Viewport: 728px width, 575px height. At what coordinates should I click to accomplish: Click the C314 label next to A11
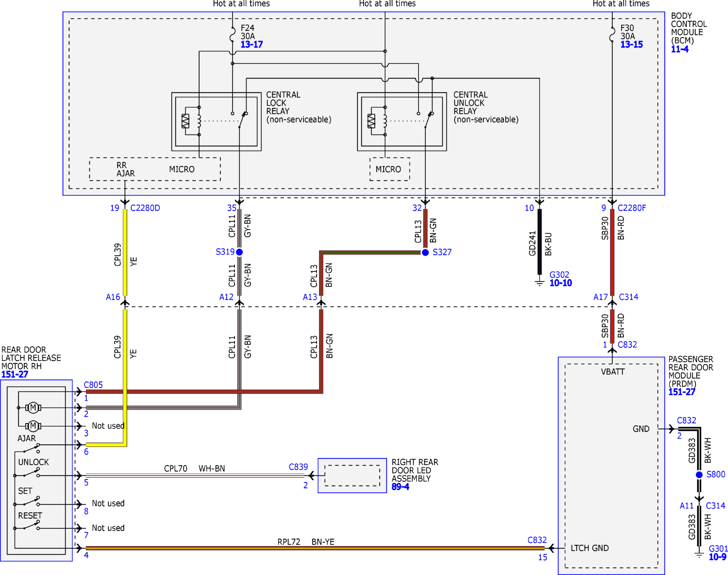tap(716, 506)
